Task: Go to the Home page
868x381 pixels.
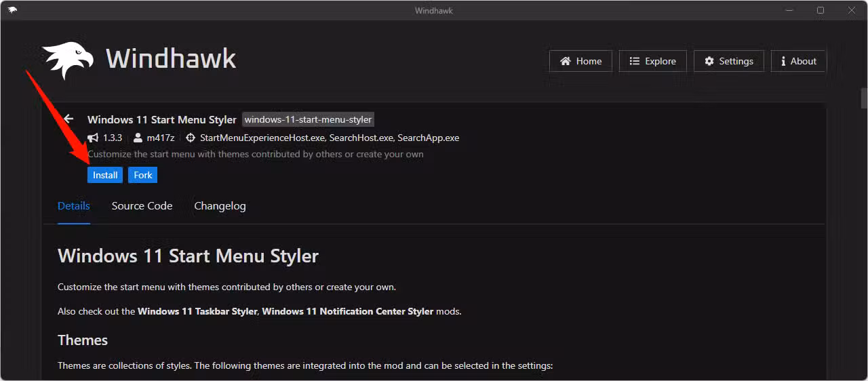Action: pyautogui.click(x=580, y=61)
